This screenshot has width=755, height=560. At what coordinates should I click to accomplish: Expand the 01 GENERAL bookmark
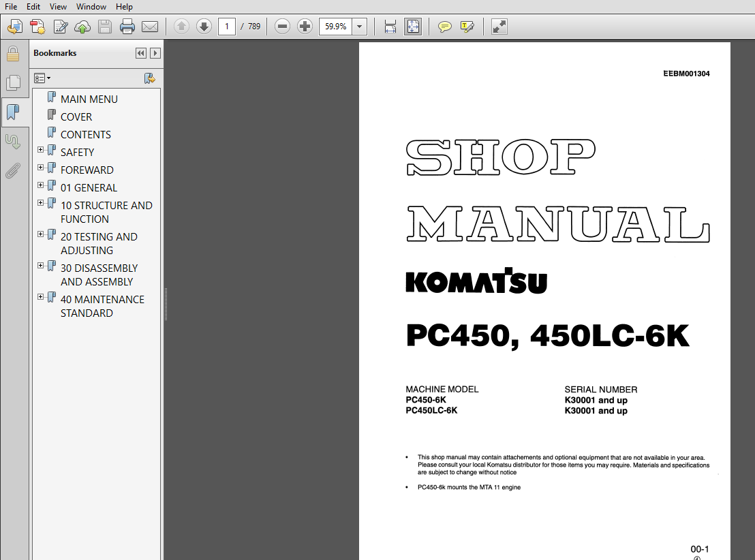40,186
